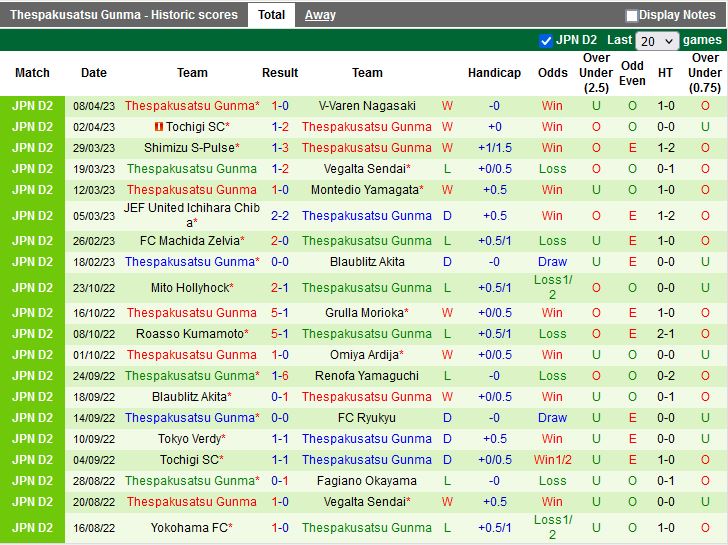The width and height of the screenshot is (728, 545).
Task: Click the JPN D2 league cell for 08/04/23
Action: [x=32, y=106]
